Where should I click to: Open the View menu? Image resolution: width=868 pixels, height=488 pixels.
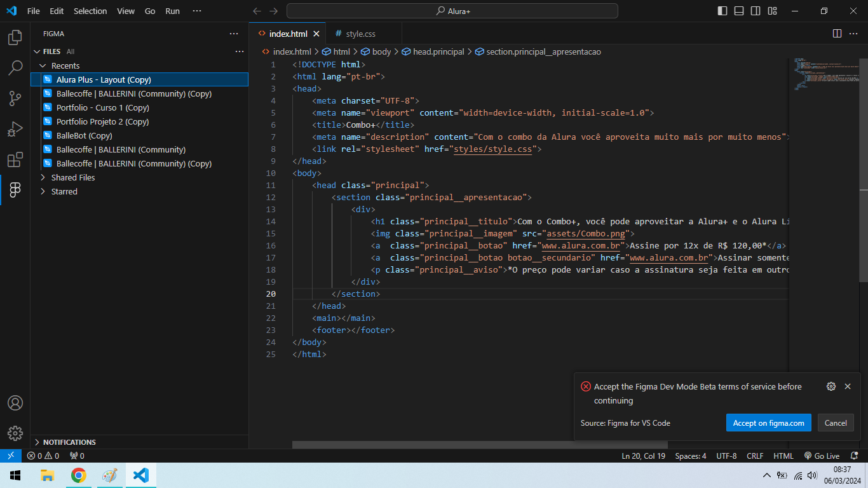point(126,11)
